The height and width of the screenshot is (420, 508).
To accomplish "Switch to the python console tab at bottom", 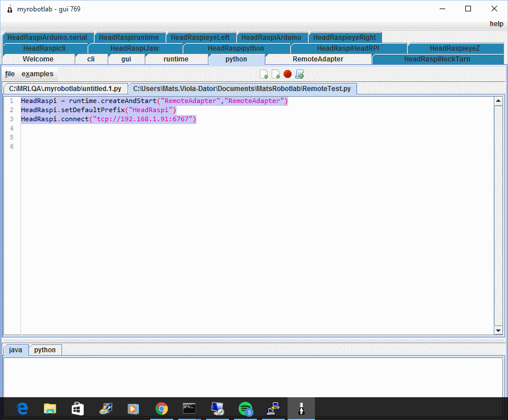I will click(45, 350).
